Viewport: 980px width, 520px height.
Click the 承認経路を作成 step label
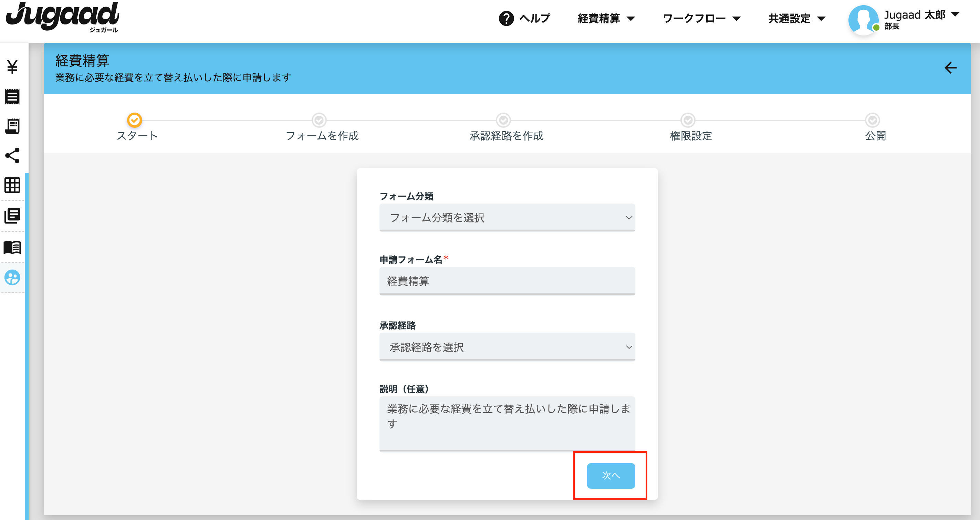507,136
